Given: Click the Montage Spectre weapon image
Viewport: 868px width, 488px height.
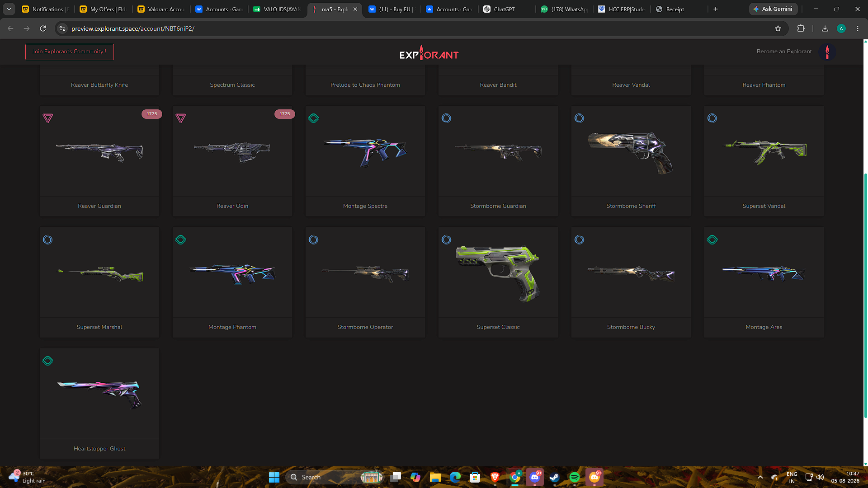Looking at the screenshot, I should [x=365, y=152].
